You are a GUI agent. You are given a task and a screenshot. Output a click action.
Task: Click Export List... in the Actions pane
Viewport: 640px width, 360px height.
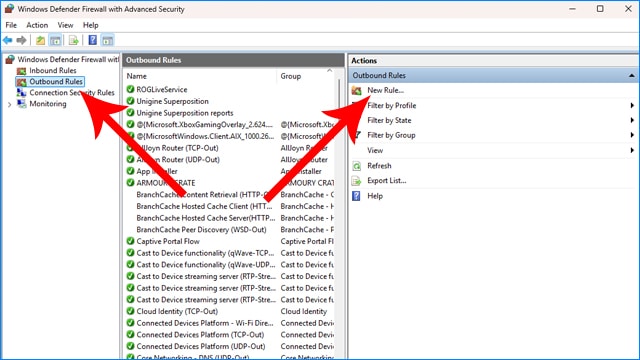pyautogui.click(x=387, y=181)
